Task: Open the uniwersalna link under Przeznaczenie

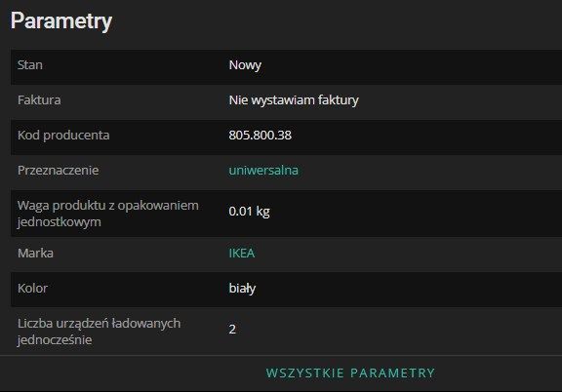Action: tap(263, 171)
